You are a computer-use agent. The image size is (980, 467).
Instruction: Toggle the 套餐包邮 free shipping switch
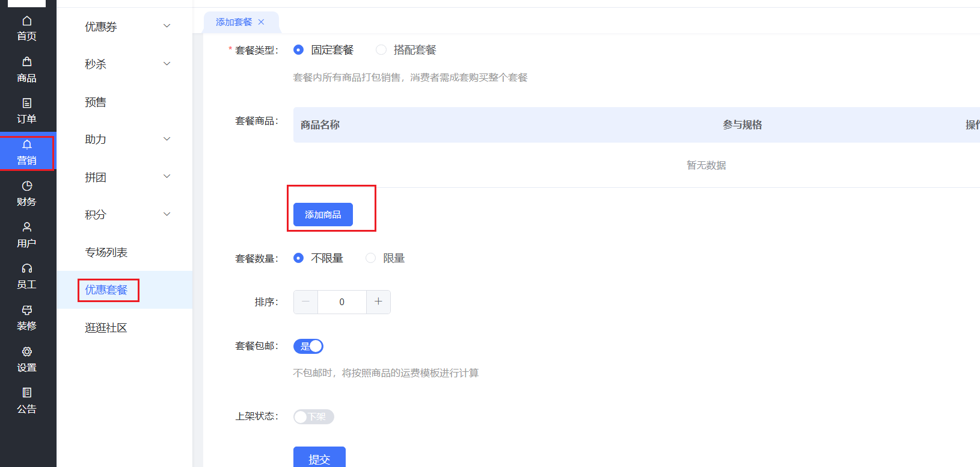pyautogui.click(x=308, y=346)
